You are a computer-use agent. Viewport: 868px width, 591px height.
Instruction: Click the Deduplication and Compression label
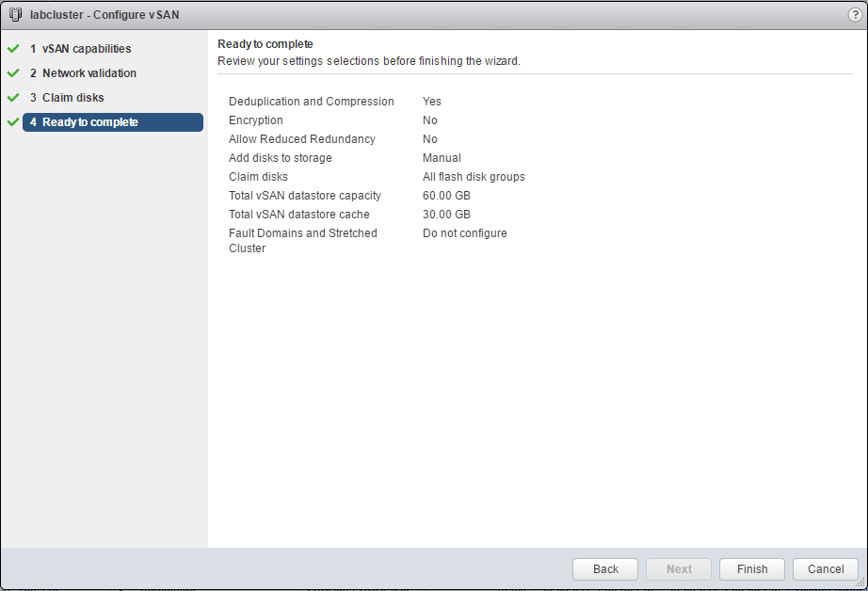click(x=312, y=102)
